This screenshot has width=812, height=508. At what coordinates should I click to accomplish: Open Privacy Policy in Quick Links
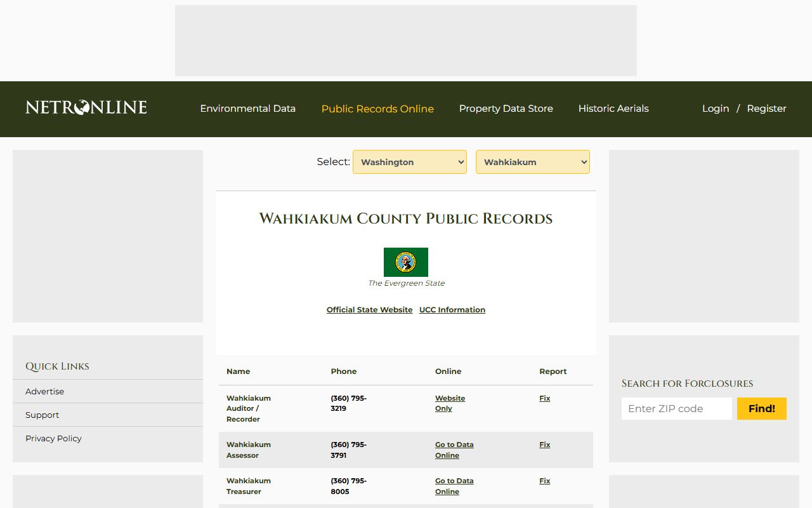pyautogui.click(x=53, y=438)
